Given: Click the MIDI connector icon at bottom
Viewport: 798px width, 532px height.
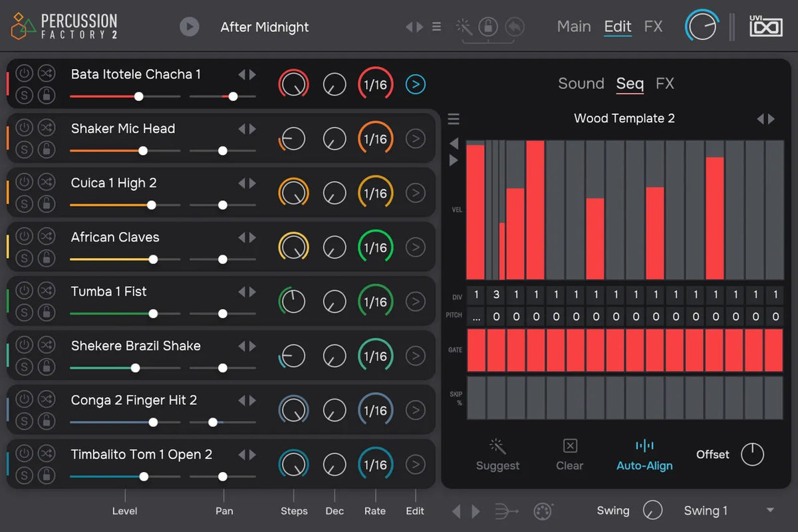Looking at the screenshot, I should (544, 511).
